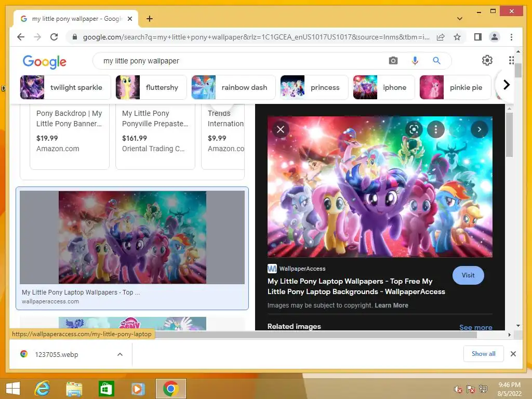Open Chrome three-dot menu
The width and height of the screenshot is (532, 399).
[x=511, y=37]
